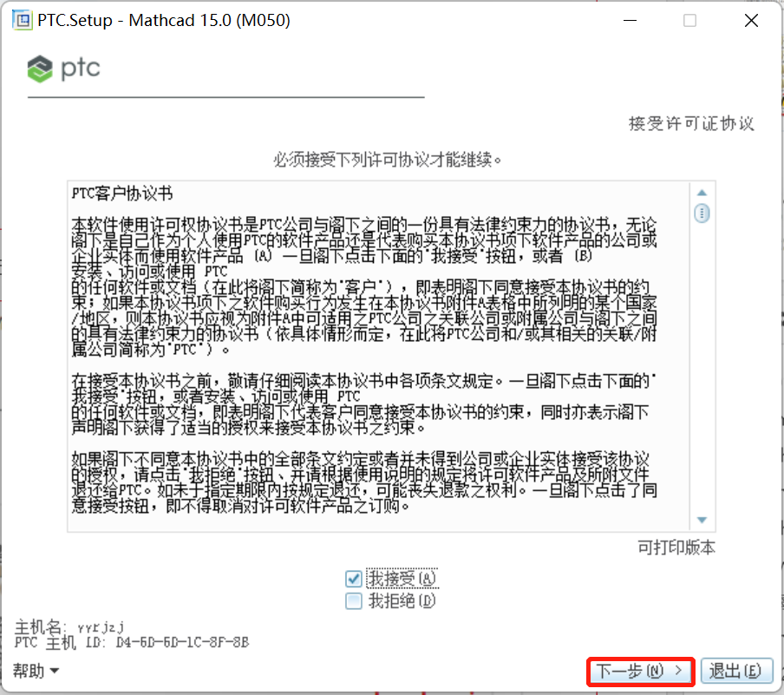Click the PTC logo
This screenshot has width=784, height=695.
[x=63, y=69]
